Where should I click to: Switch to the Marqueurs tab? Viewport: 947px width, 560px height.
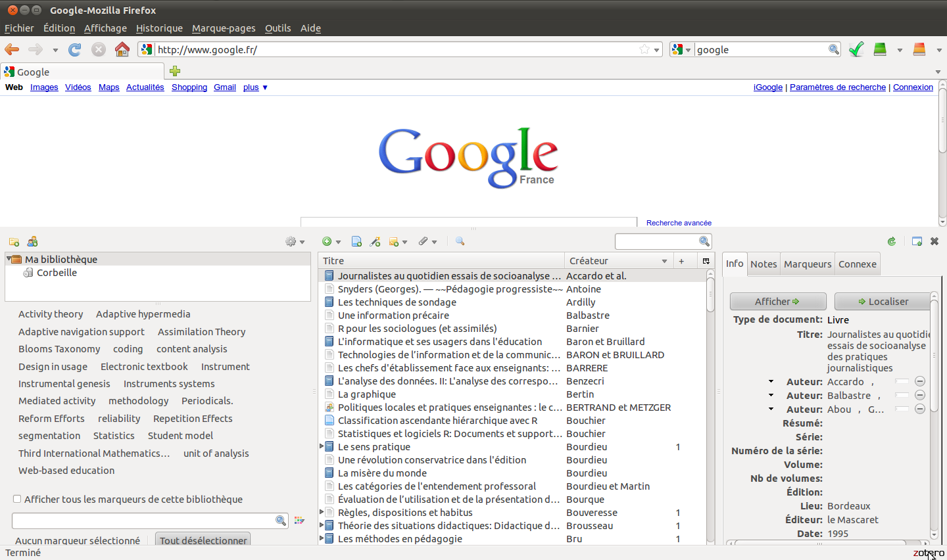click(808, 264)
